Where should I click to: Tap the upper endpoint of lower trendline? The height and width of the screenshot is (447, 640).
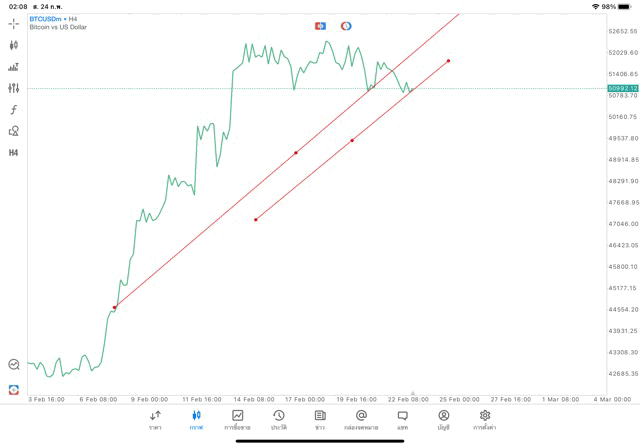coord(448,61)
